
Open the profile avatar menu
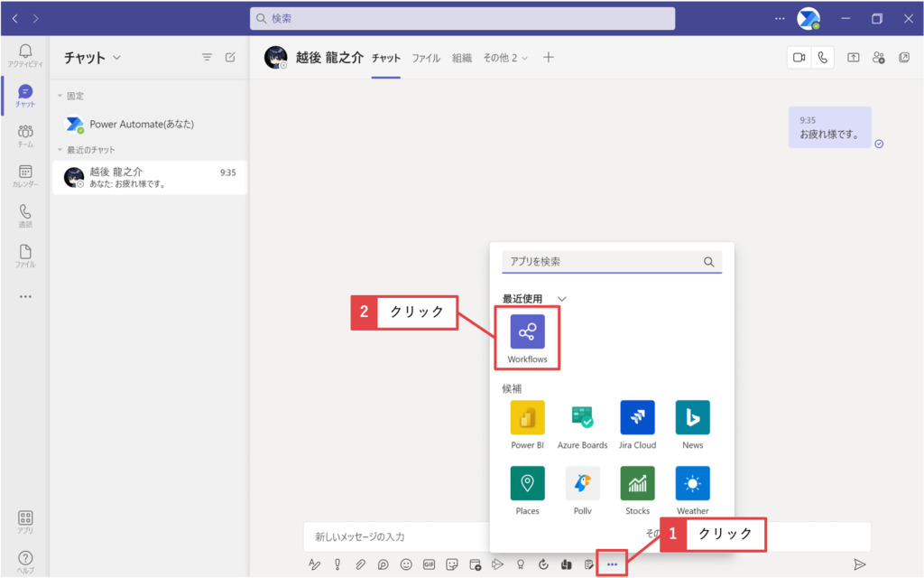808,18
